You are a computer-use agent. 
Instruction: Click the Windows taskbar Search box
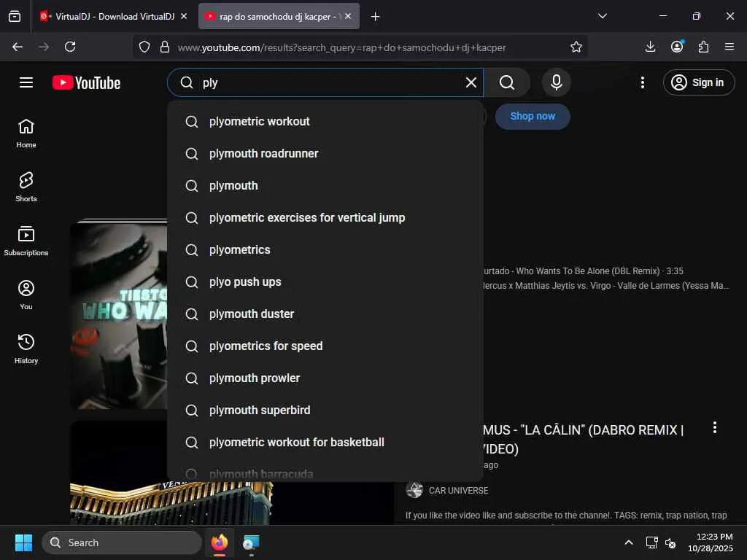[x=122, y=542]
